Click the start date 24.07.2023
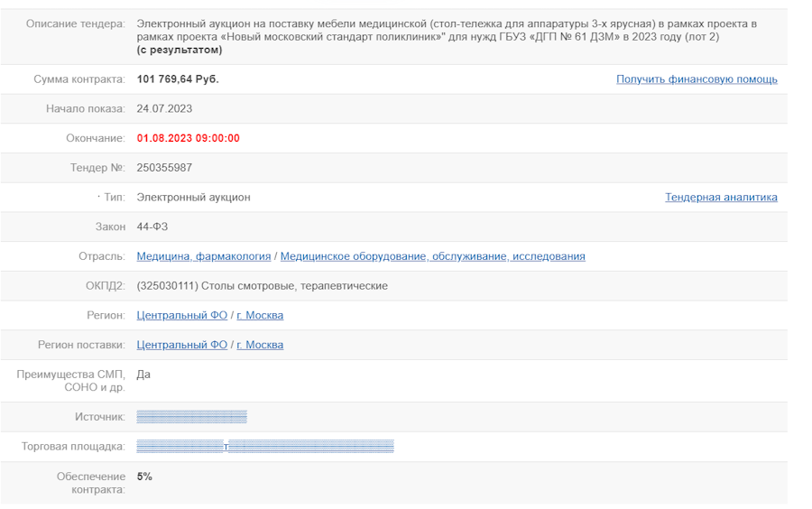Image resolution: width=812 pixels, height=509 pixels. click(164, 109)
